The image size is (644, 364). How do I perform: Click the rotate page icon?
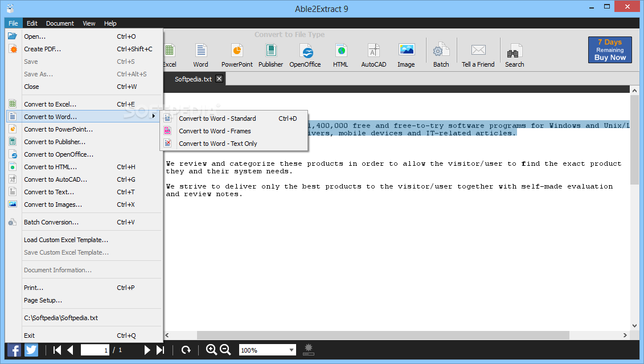pyautogui.click(x=186, y=350)
